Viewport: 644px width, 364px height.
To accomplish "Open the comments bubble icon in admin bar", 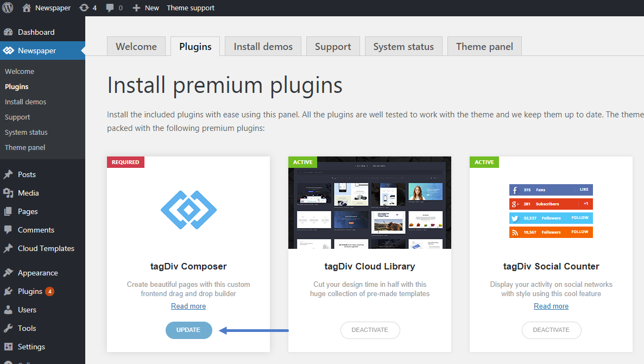I will click(110, 8).
